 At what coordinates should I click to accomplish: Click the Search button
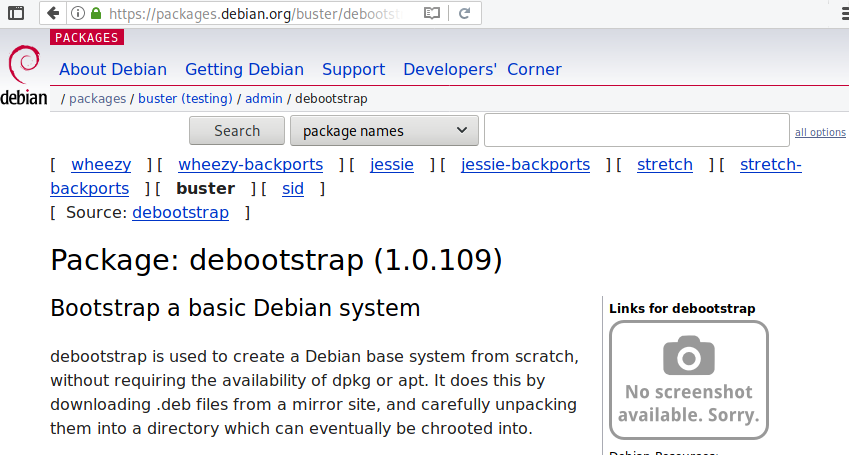pos(237,131)
